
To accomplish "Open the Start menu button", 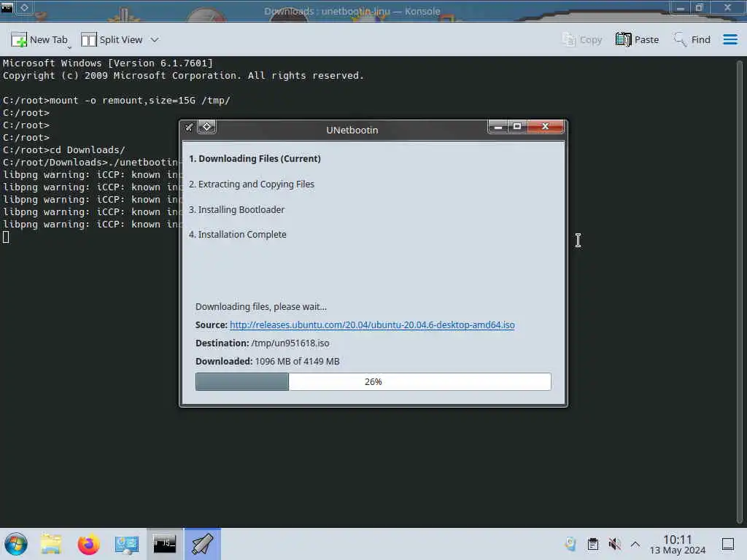I will click(16, 544).
